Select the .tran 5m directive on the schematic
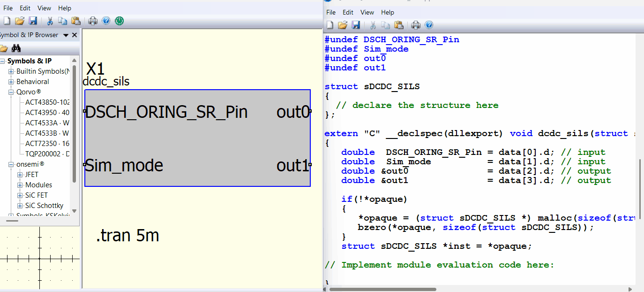 [x=127, y=235]
